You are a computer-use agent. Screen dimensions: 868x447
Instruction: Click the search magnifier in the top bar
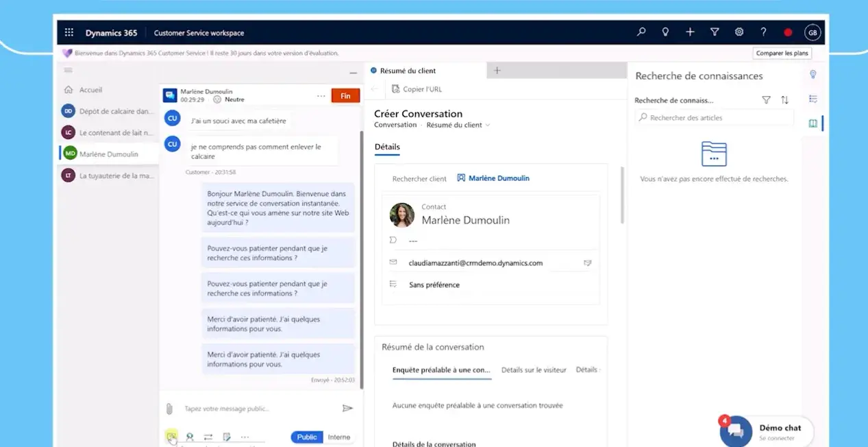pyautogui.click(x=641, y=32)
